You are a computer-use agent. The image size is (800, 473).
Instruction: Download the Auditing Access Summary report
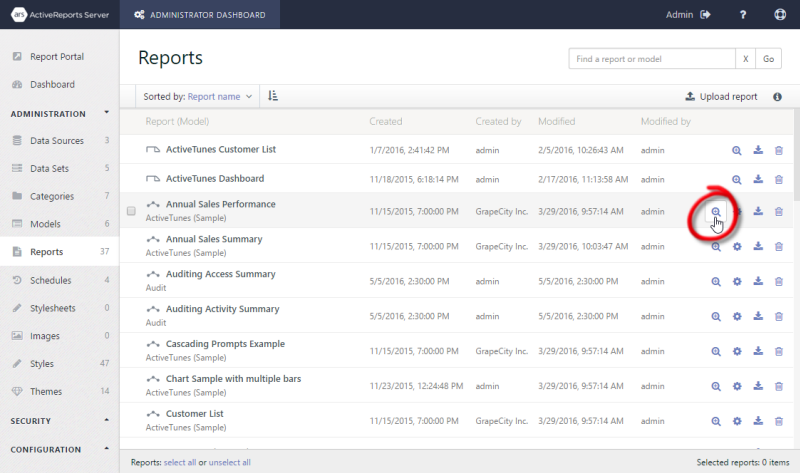coord(758,281)
